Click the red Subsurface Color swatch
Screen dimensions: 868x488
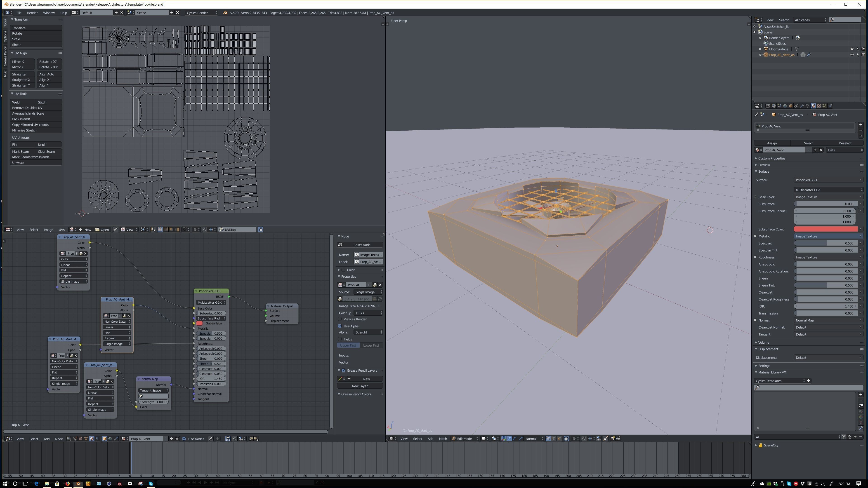(x=826, y=229)
